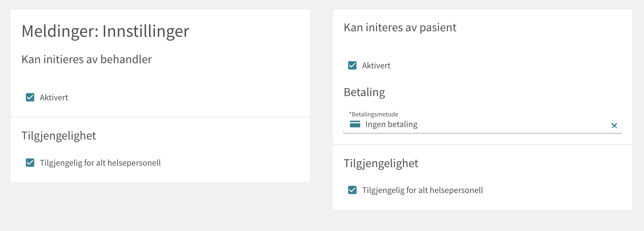Toggle Aktivert checkbox under Kan initeres av pasient
The height and width of the screenshot is (231, 644).
pyautogui.click(x=352, y=65)
